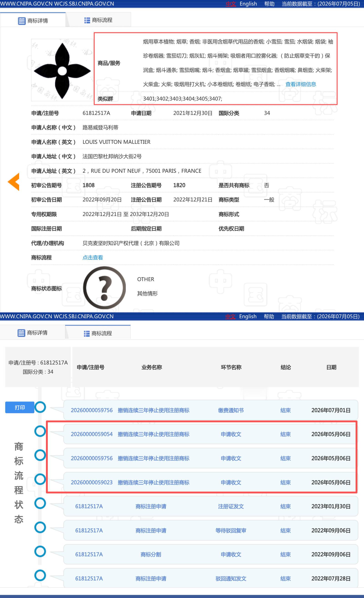Click timeline circle for 20260000059054 row
The width and height of the screenshot is (364, 598).
coord(40,431)
